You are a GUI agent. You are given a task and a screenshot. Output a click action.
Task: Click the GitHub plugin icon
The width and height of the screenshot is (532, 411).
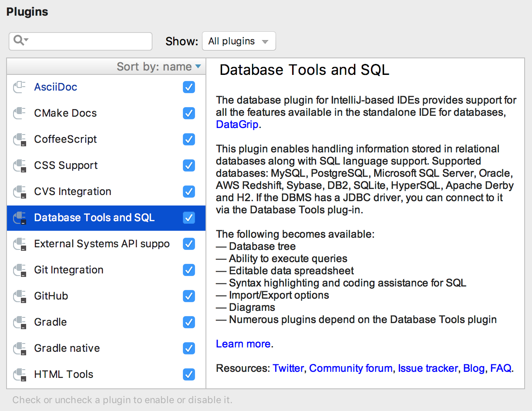pyautogui.click(x=20, y=296)
